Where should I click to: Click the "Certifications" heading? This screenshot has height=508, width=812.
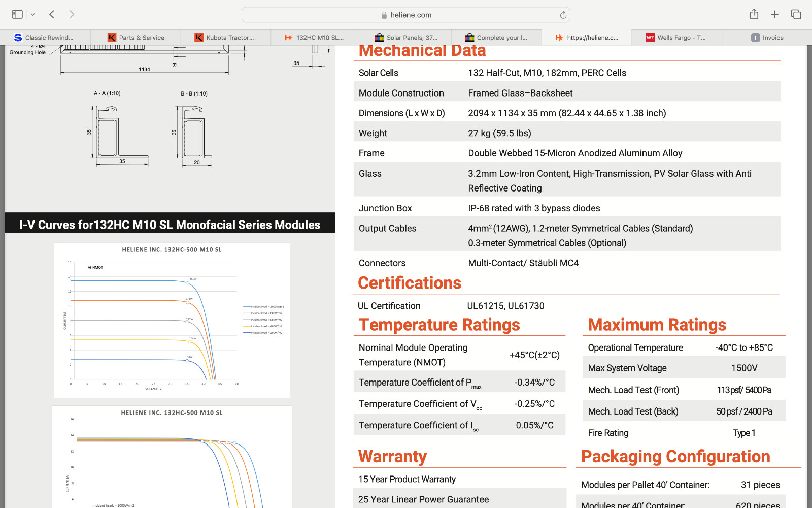tap(410, 283)
